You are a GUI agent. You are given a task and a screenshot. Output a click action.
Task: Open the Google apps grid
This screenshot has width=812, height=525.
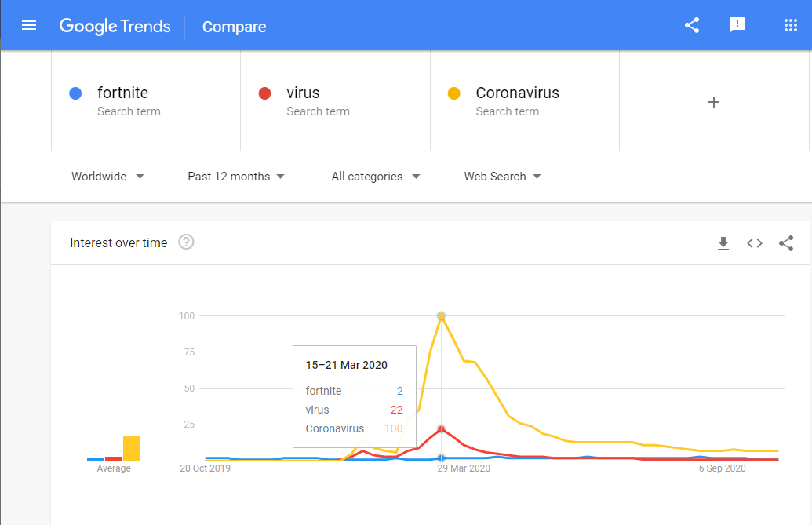click(790, 25)
